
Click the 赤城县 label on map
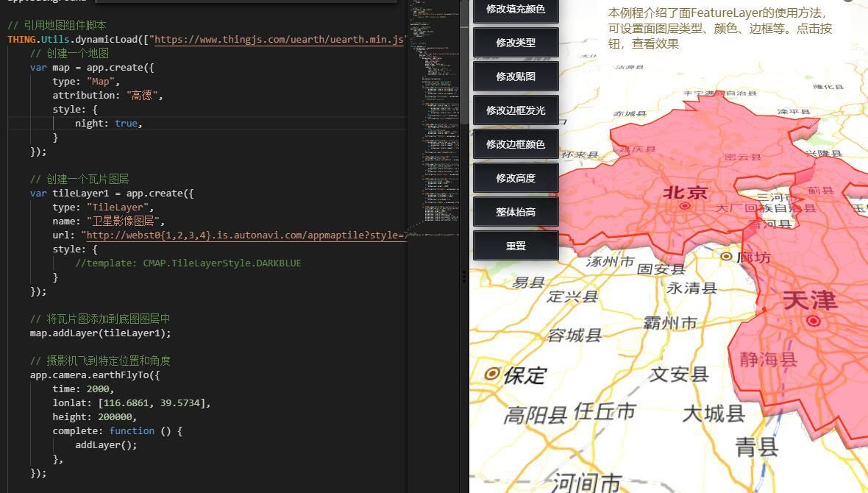[630, 113]
